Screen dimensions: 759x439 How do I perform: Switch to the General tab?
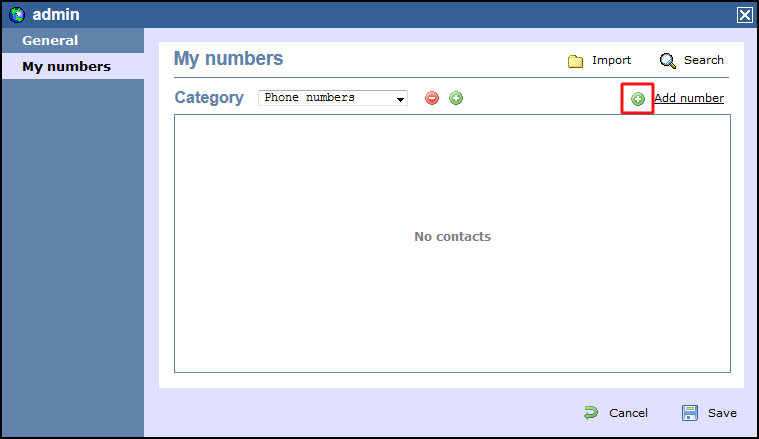50,41
